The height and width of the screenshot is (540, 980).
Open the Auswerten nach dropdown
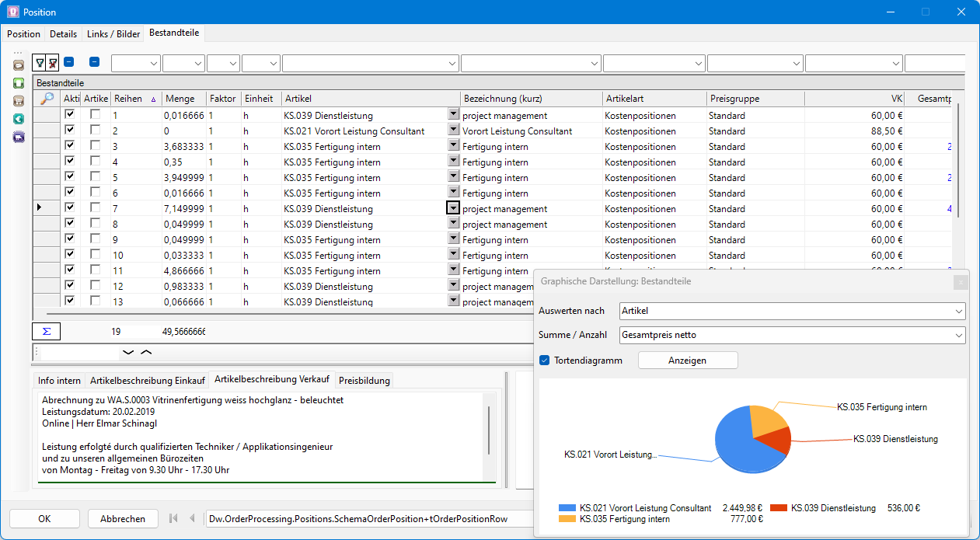[792, 311]
